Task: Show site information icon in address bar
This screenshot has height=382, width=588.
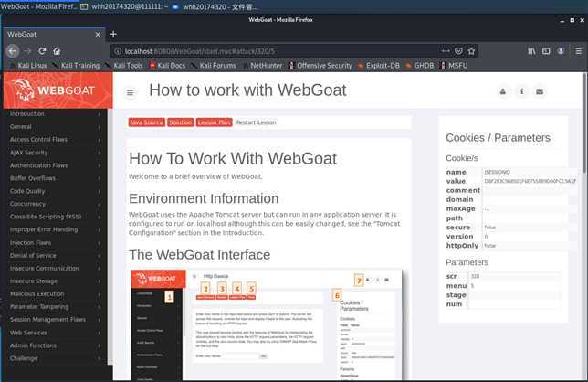Action: click(x=118, y=51)
